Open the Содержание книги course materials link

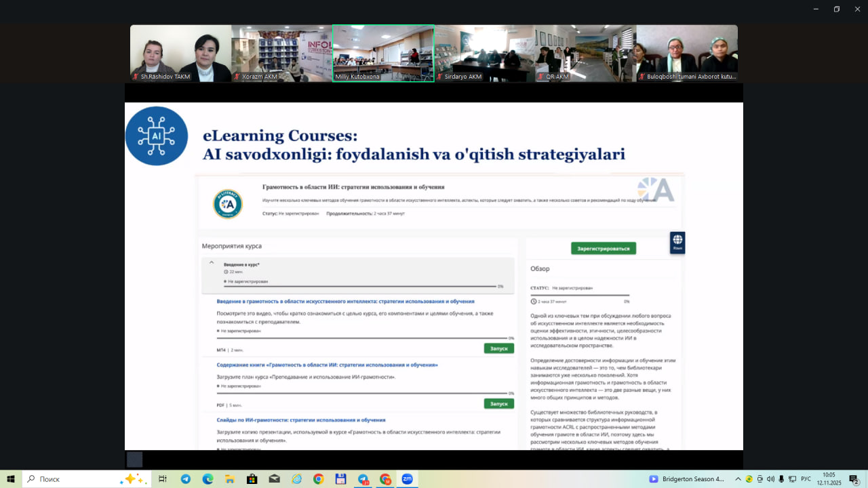click(x=328, y=364)
